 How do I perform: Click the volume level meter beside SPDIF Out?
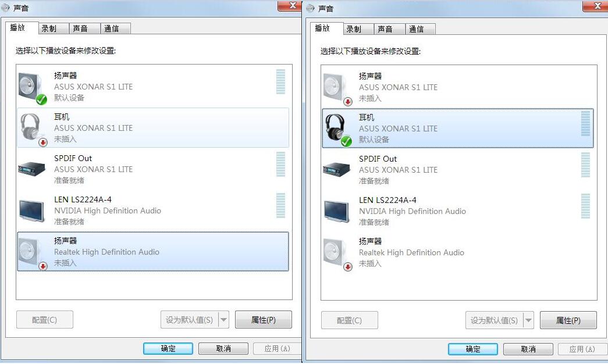tap(281, 165)
